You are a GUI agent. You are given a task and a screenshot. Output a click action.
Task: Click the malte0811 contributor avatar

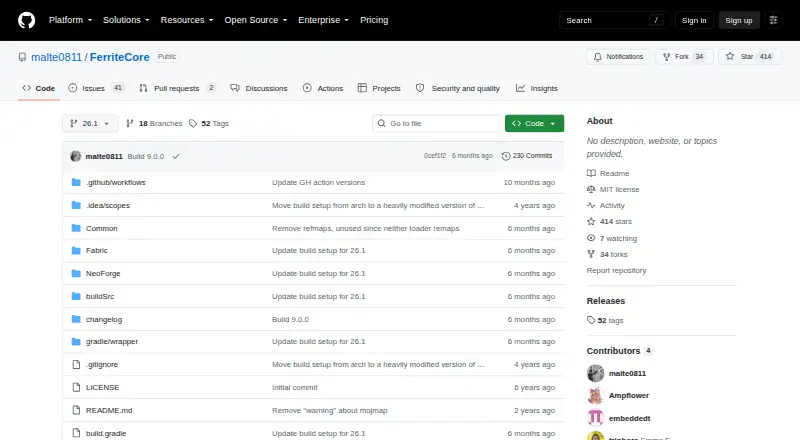pyautogui.click(x=595, y=373)
